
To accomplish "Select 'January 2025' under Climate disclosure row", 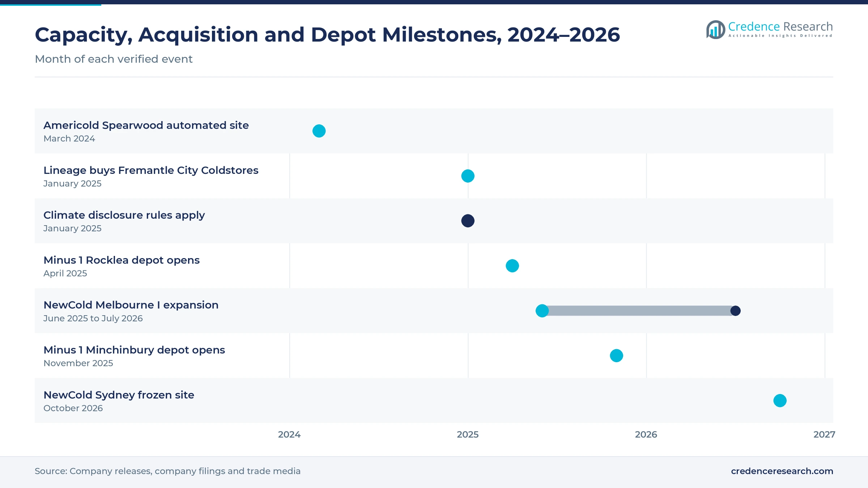I will tap(72, 228).
